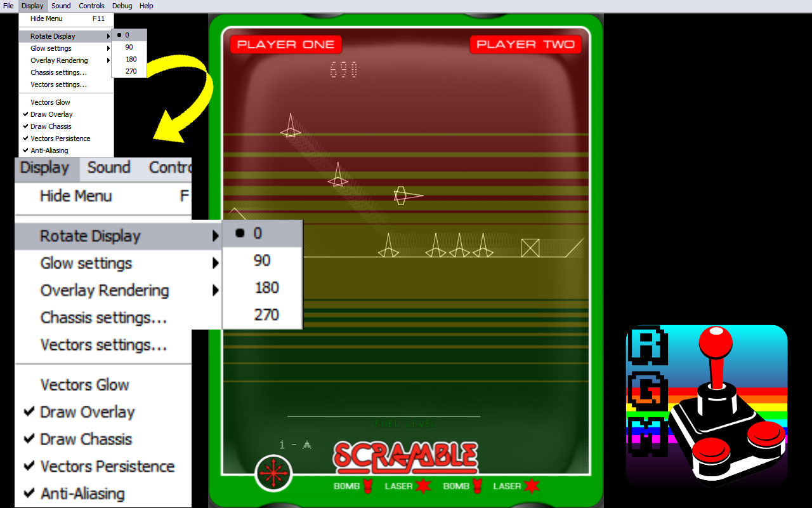Open the Sound menu in the top menu bar
This screenshot has height=508, width=812.
point(61,6)
